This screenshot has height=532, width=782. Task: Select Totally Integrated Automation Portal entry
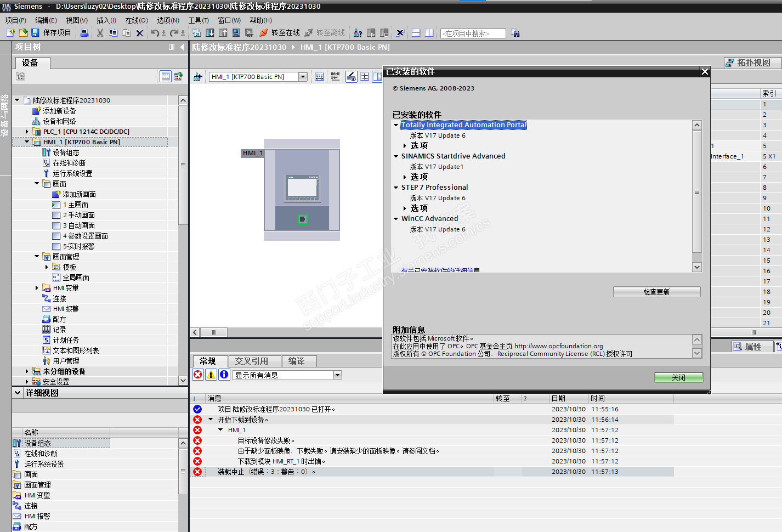(463, 125)
